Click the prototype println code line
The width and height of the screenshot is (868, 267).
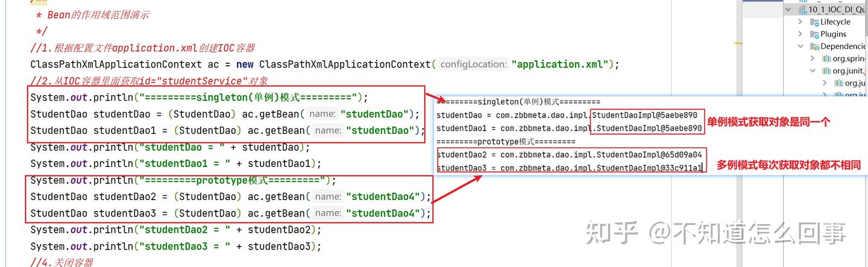183,180
